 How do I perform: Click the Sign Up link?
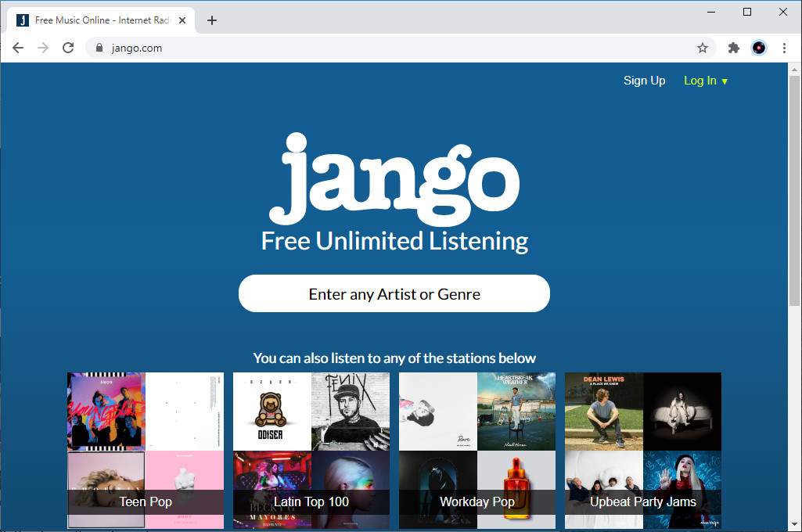point(644,81)
